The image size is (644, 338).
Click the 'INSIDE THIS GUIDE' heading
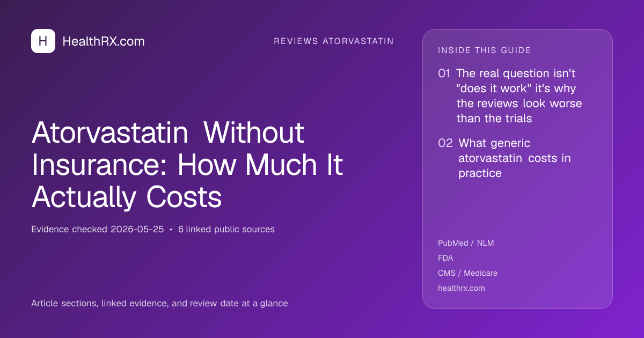485,50
